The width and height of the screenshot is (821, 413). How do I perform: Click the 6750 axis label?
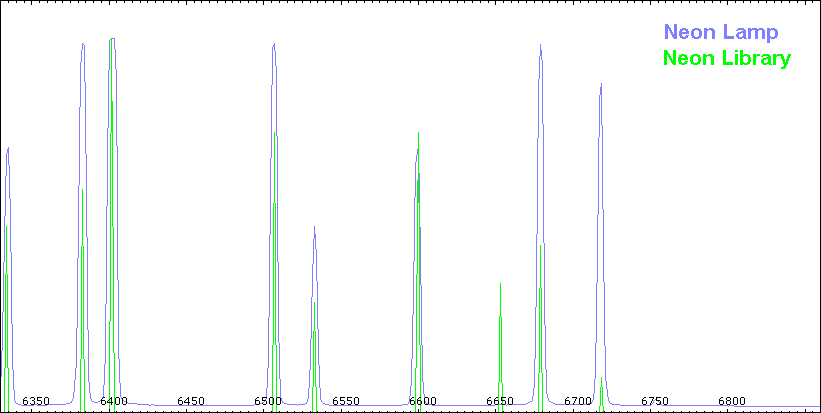655,401
